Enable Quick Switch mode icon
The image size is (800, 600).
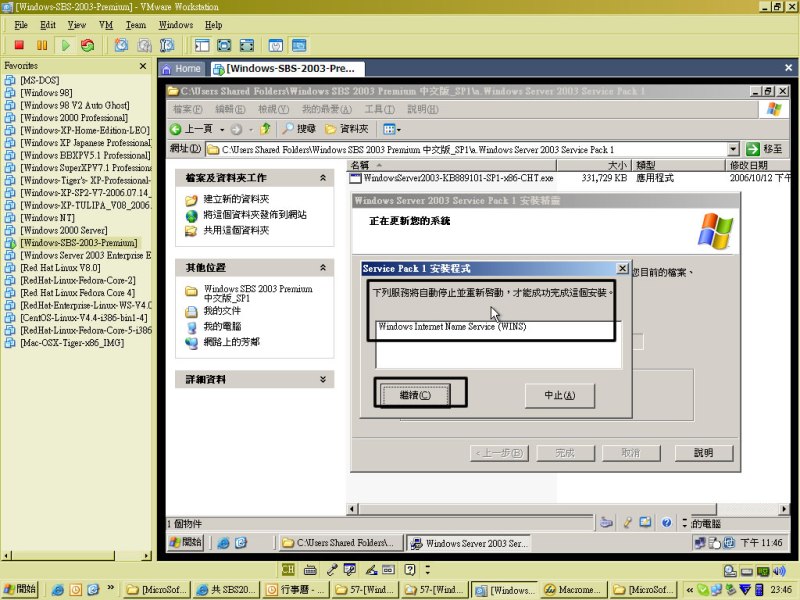coord(247,45)
